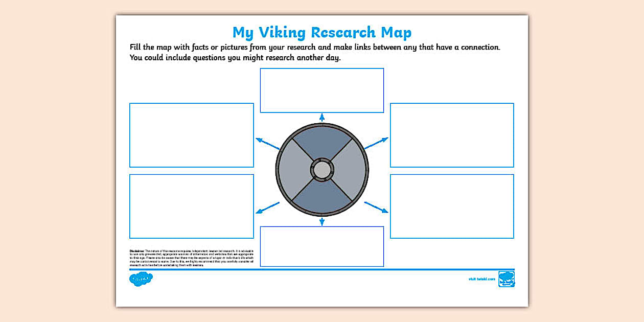Click the arrow pointing up from shield

(x=322, y=118)
